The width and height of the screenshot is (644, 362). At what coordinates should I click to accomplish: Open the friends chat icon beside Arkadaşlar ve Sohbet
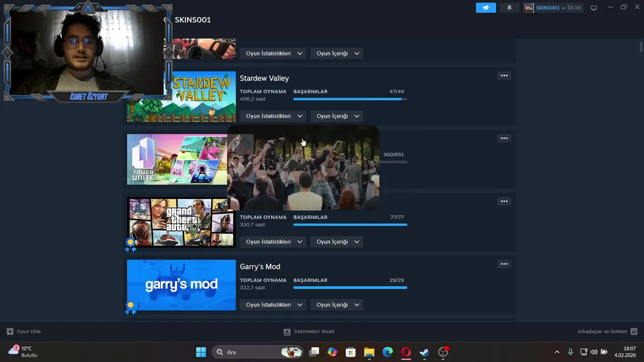coord(634,331)
